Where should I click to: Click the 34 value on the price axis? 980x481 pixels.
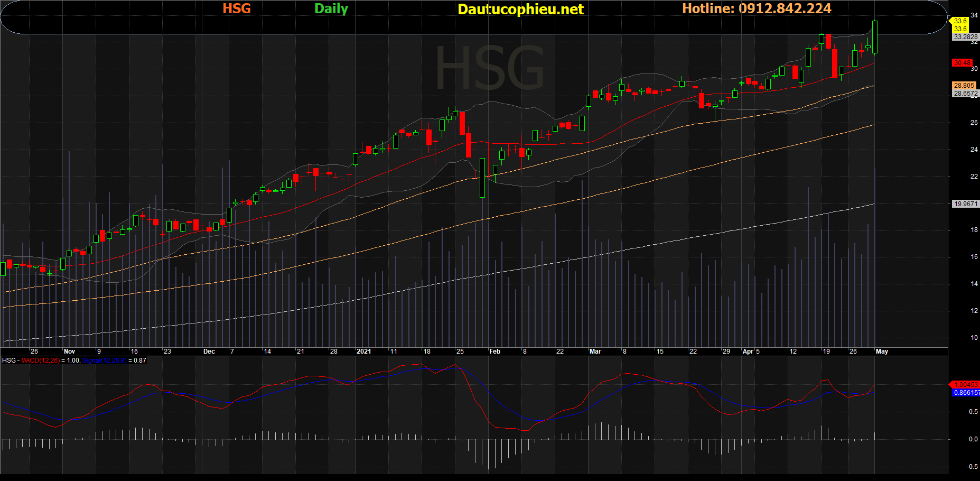coord(974,15)
